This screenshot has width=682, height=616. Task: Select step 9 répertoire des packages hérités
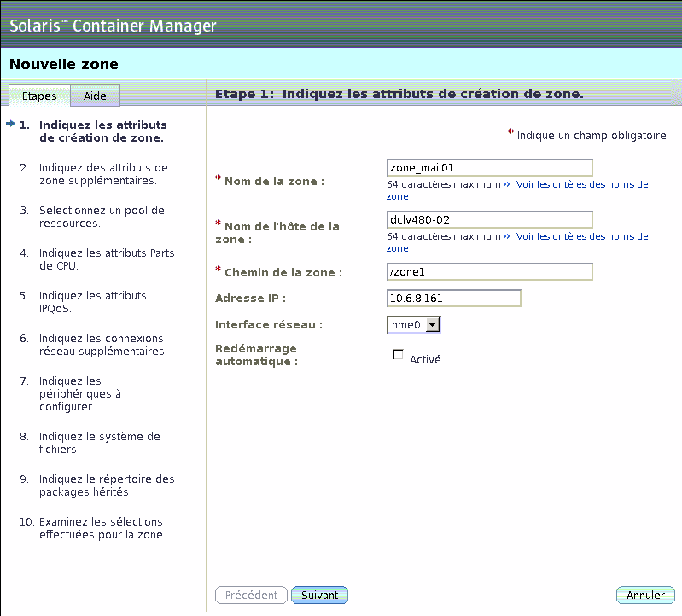[x=107, y=485]
